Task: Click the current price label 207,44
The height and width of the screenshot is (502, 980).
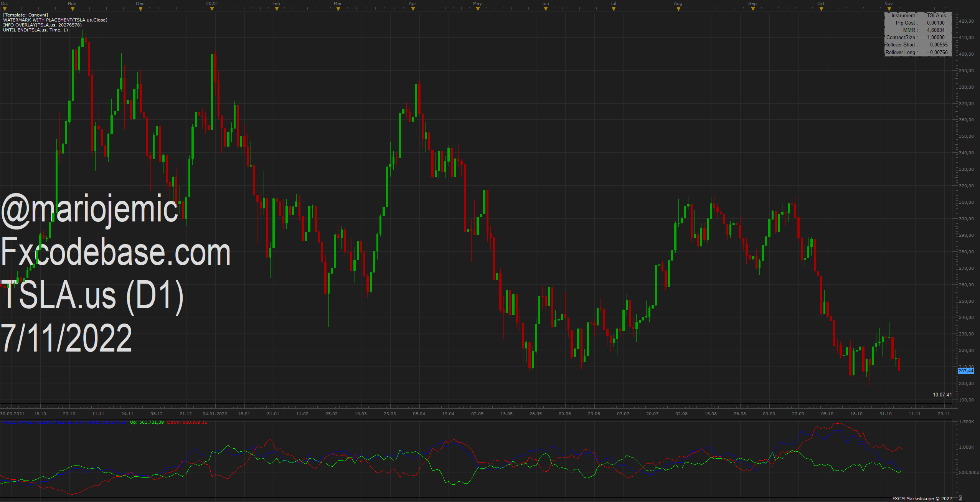Action: tap(966, 371)
